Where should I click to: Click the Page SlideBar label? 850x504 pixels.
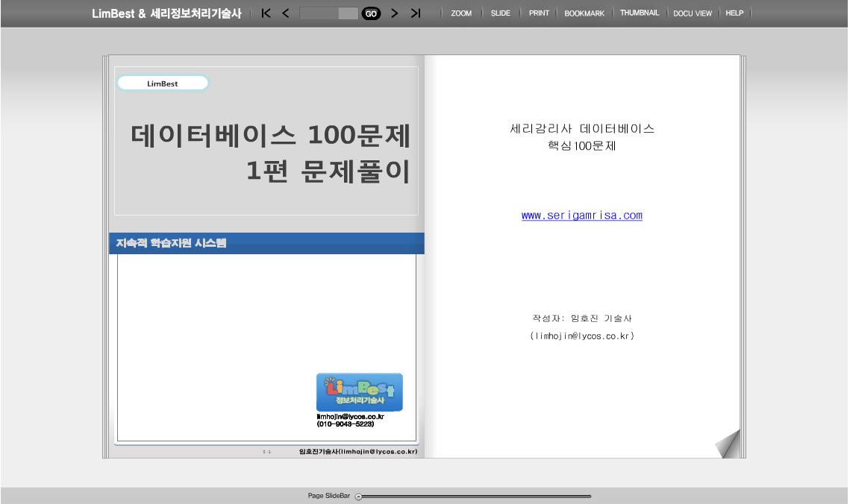[x=329, y=496]
